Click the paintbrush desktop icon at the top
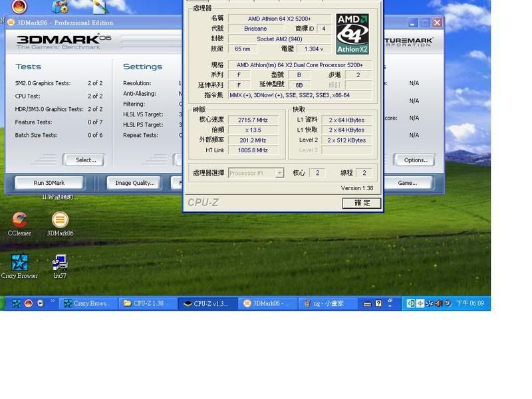 (x=100, y=7)
